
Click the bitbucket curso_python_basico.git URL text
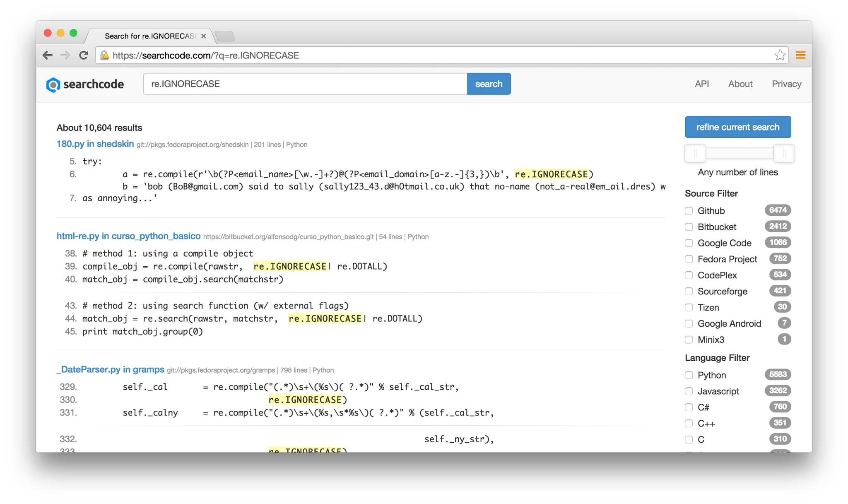[x=288, y=237]
